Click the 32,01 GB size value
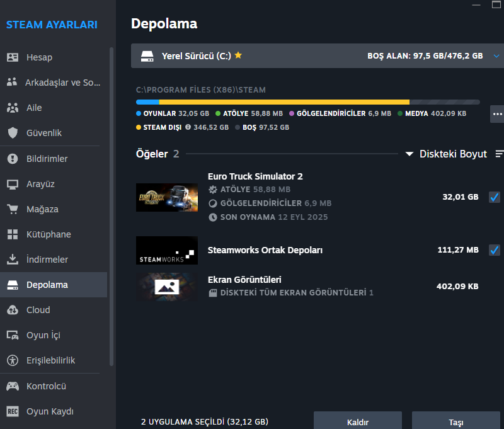This screenshot has width=504, height=429. tap(461, 197)
